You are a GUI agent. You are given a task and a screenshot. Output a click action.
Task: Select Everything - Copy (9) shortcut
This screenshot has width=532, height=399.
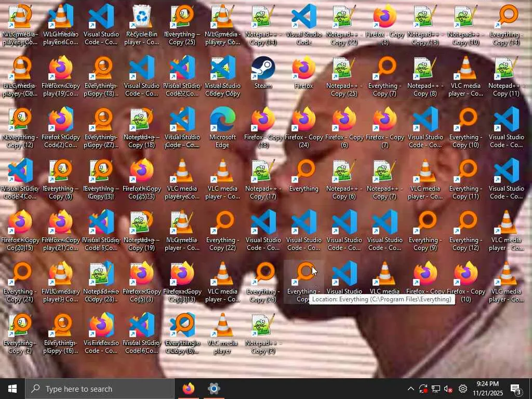pos(425,231)
